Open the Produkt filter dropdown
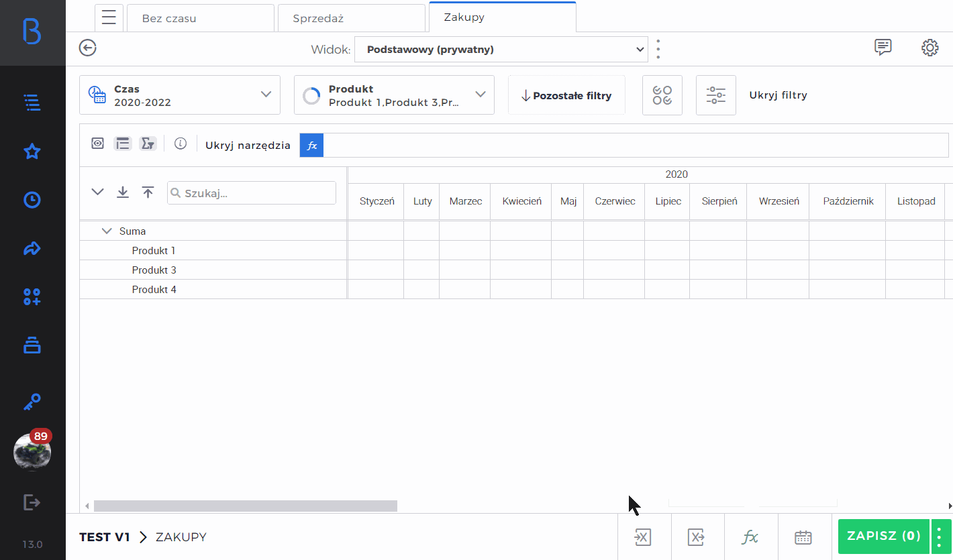 point(395,95)
